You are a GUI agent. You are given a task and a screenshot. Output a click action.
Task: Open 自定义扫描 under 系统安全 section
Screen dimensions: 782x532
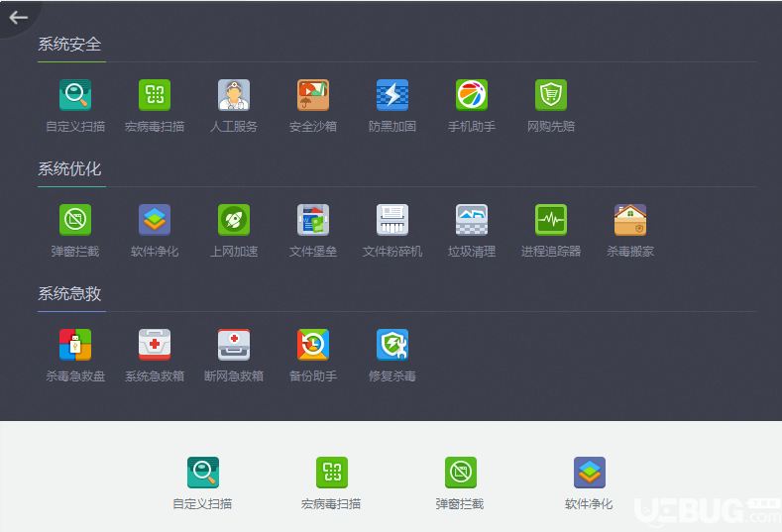click(x=75, y=95)
